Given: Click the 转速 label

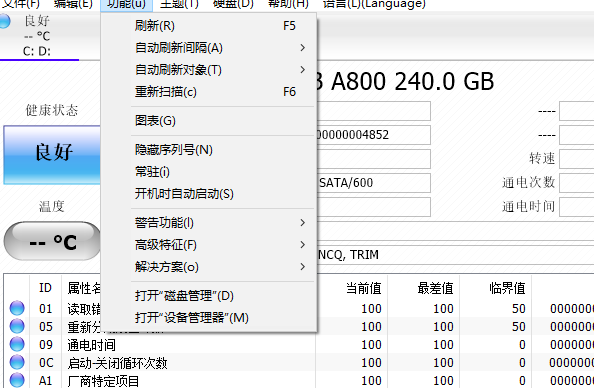Looking at the screenshot, I should 542,158.
